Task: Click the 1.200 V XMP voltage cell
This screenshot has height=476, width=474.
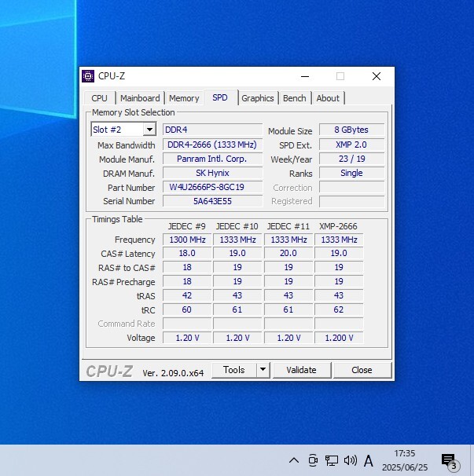Action: (339, 338)
